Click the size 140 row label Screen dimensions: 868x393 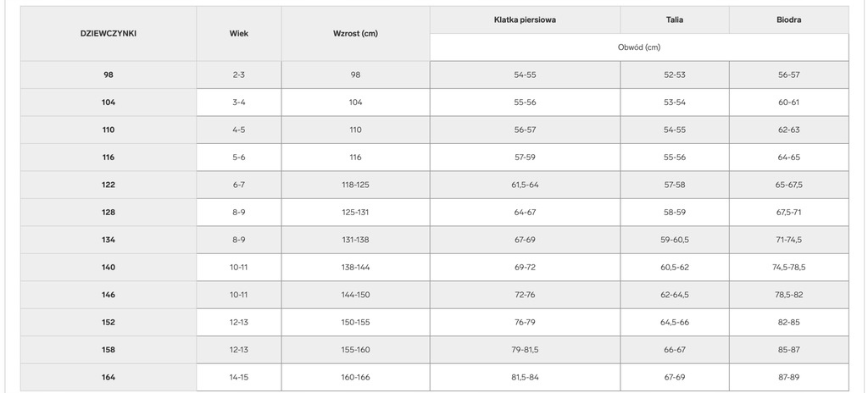pyautogui.click(x=108, y=268)
